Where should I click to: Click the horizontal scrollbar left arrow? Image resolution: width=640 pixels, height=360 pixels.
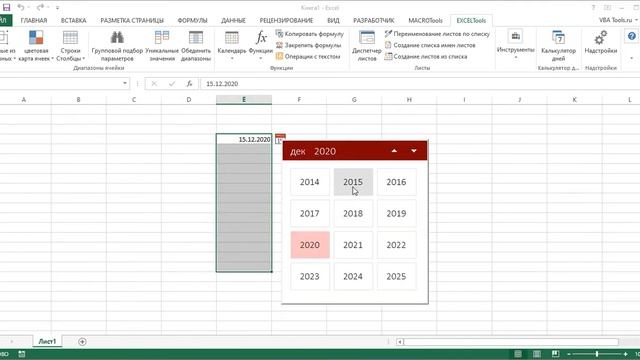tap(400, 342)
